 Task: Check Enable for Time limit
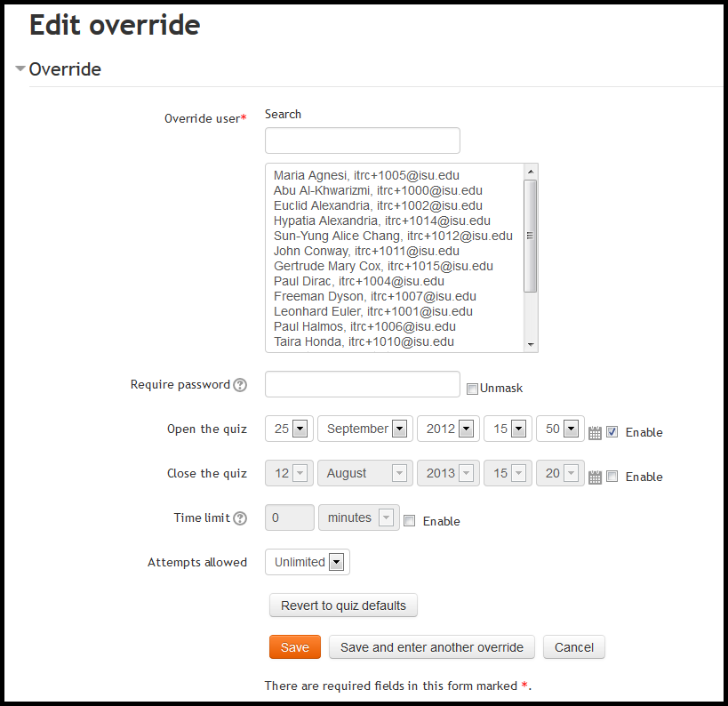tap(410, 521)
